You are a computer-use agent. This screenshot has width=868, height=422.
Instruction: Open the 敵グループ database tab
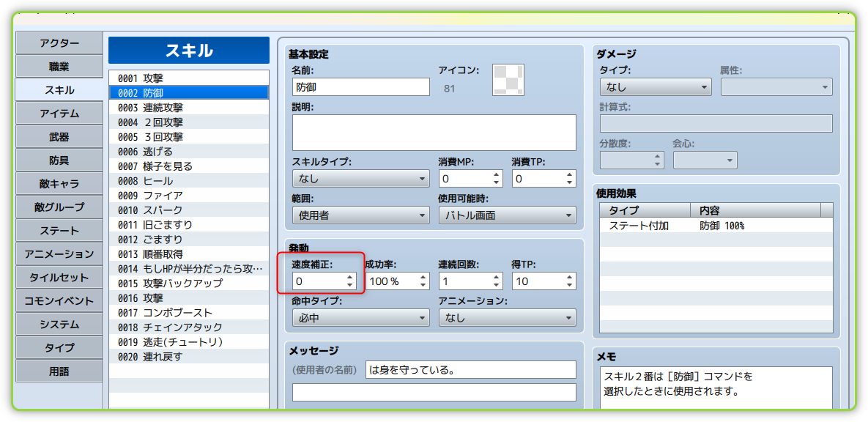click(59, 207)
